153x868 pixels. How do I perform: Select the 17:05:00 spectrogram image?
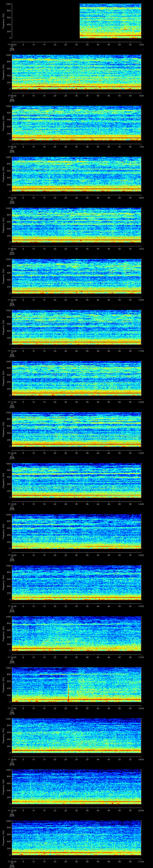point(76,72)
